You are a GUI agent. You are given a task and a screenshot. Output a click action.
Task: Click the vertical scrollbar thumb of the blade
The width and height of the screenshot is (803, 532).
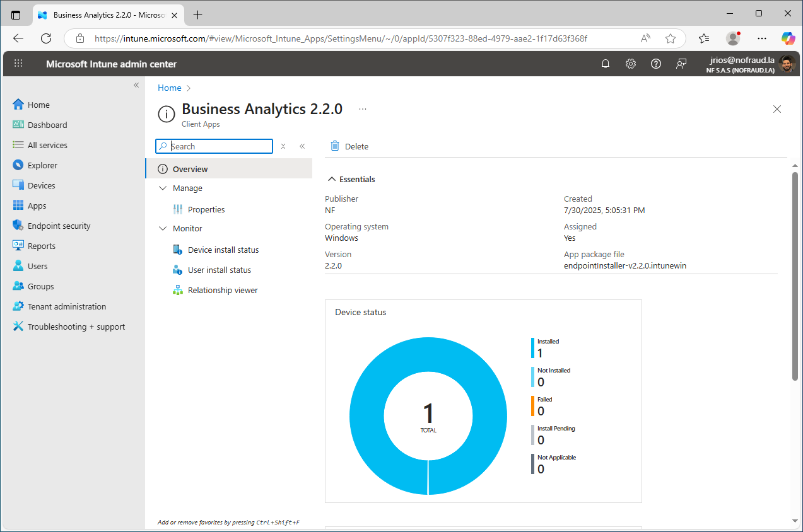(795, 276)
